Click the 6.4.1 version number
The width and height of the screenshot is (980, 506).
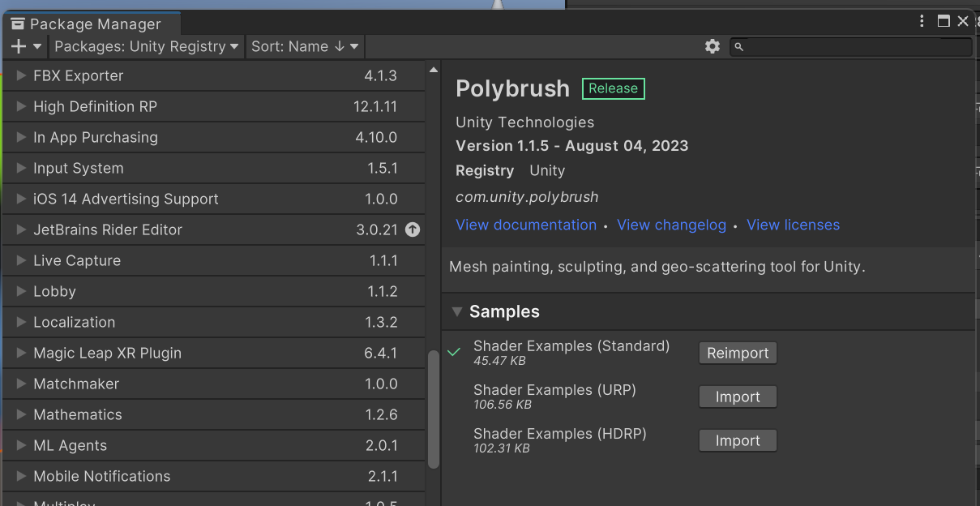pos(381,353)
